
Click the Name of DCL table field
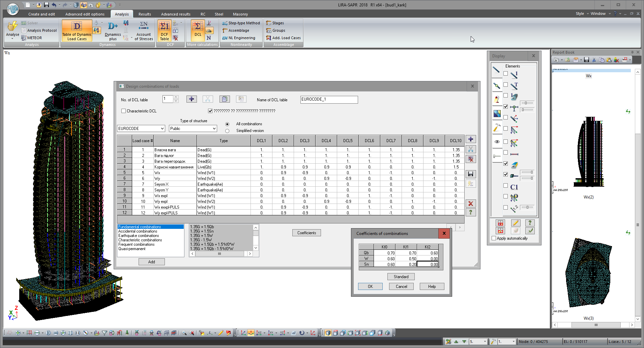pos(329,100)
